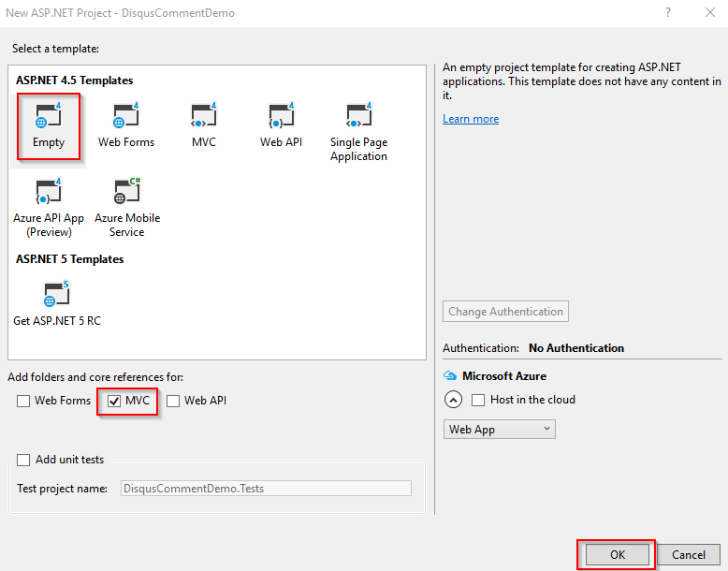Choose the Web API template icon
728x571 pixels.
[x=281, y=115]
